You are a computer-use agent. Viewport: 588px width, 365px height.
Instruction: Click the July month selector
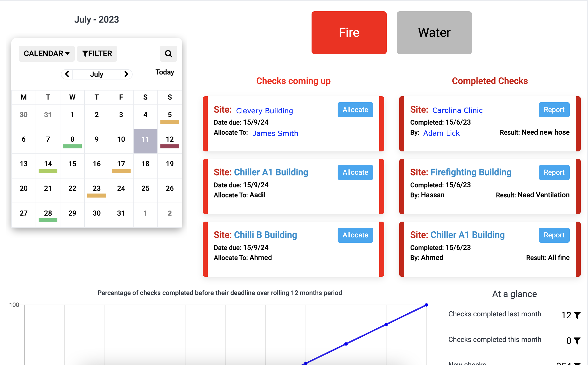(x=96, y=74)
